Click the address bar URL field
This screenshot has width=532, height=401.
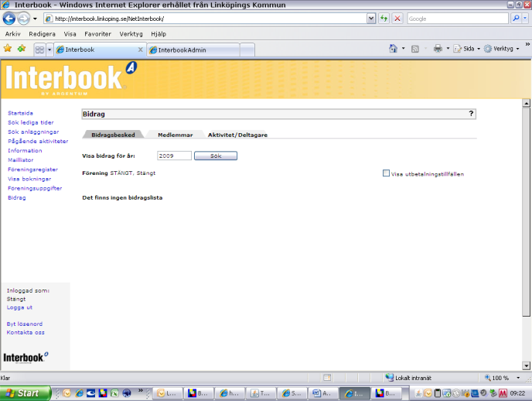point(205,19)
